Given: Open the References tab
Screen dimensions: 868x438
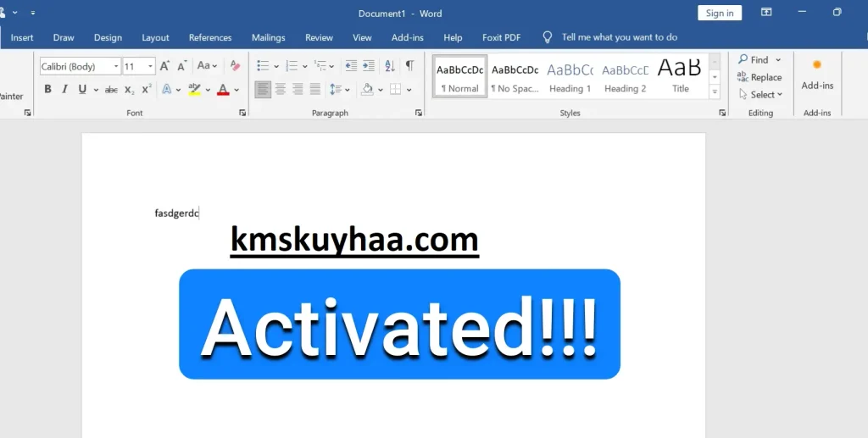Looking at the screenshot, I should (x=210, y=37).
